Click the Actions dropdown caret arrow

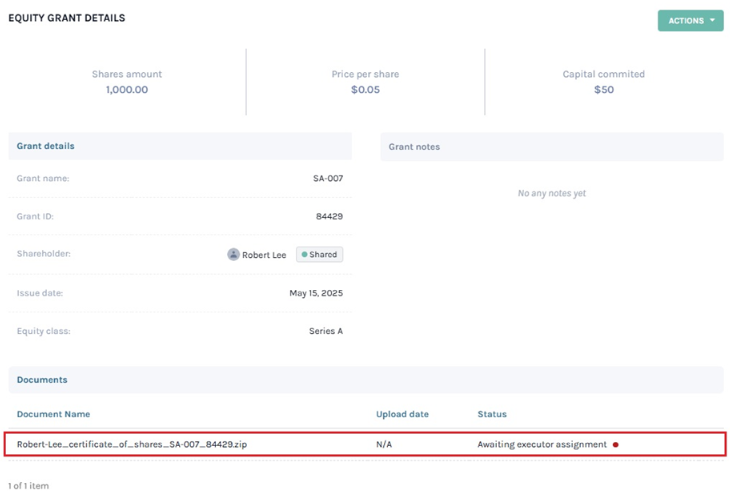(712, 20)
